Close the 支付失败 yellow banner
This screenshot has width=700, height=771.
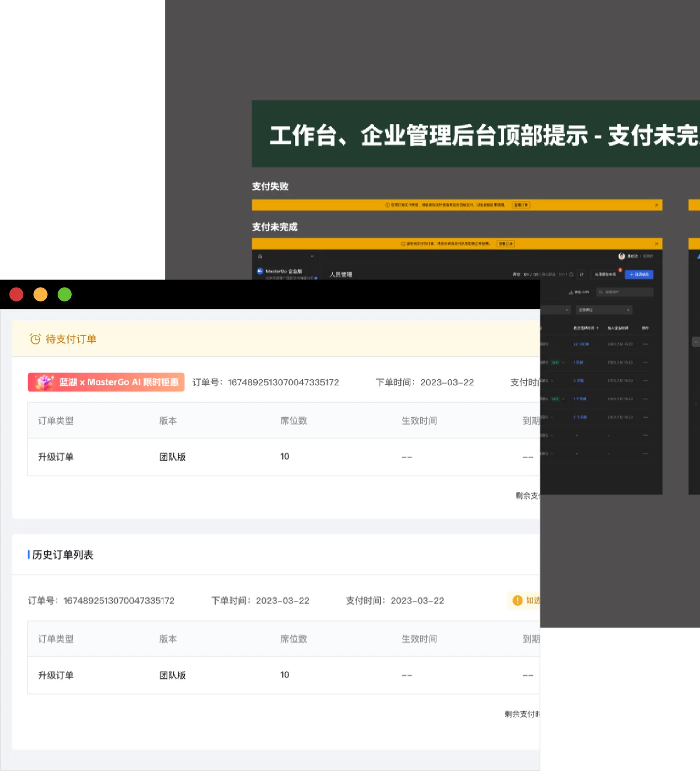tap(656, 205)
